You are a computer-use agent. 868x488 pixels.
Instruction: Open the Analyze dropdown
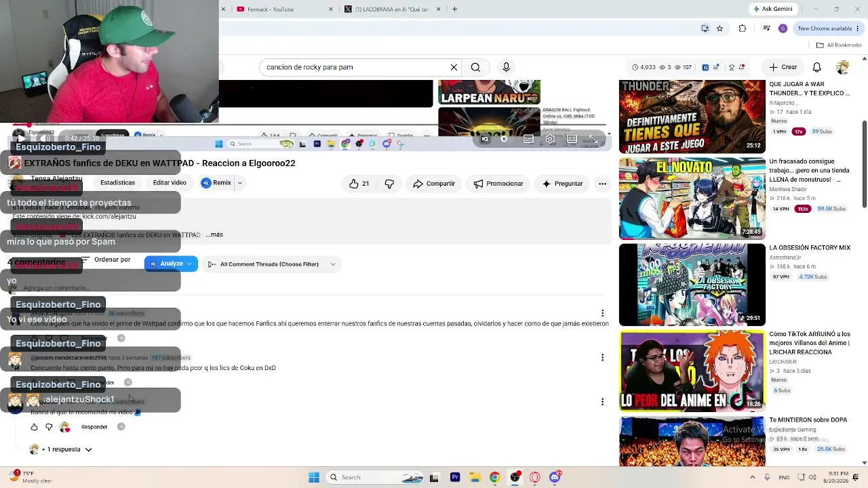[x=171, y=264]
